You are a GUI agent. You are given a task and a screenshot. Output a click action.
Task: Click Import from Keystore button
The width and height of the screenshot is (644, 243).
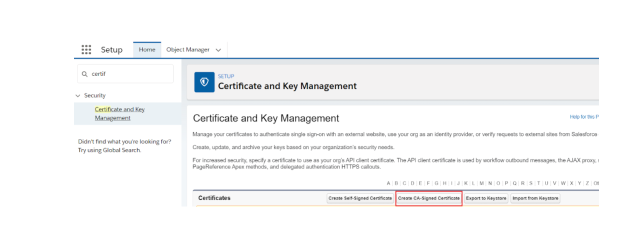(x=535, y=198)
